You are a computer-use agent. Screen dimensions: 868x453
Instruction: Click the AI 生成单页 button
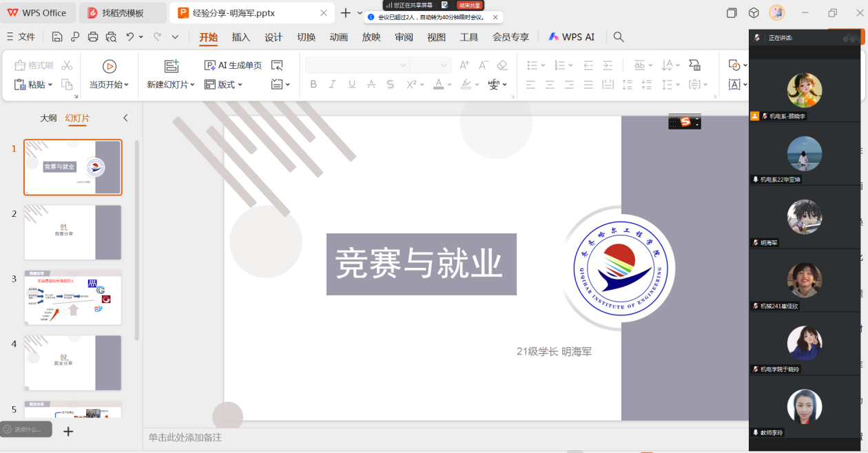click(x=234, y=65)
